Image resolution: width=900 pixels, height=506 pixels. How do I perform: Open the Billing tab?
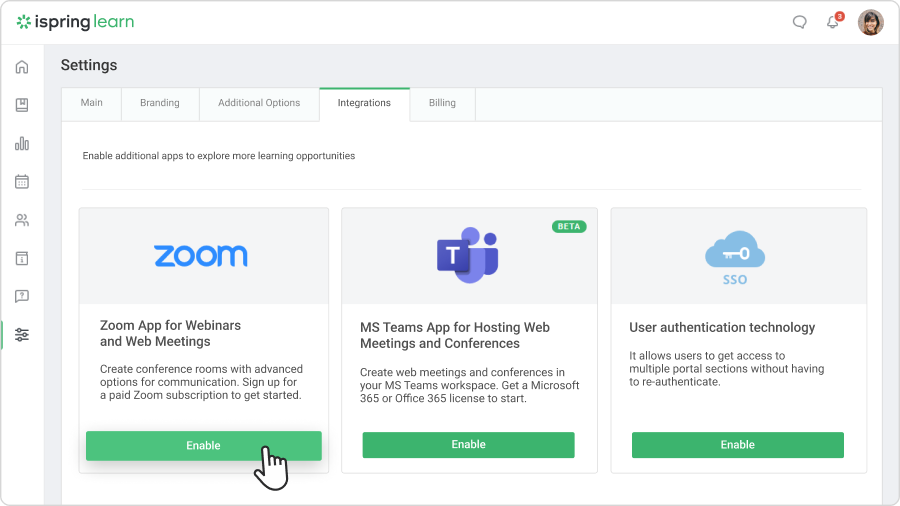[442, 103]
